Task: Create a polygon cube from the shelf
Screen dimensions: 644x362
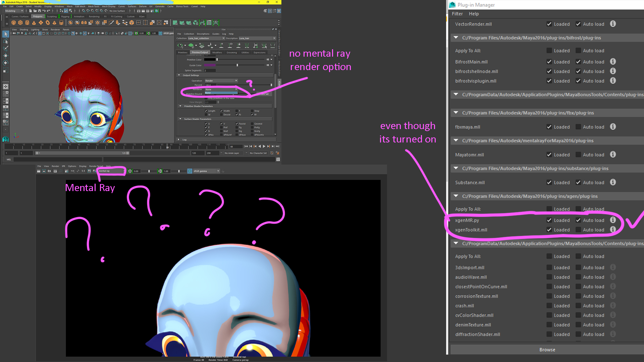Action: (20, 23)
